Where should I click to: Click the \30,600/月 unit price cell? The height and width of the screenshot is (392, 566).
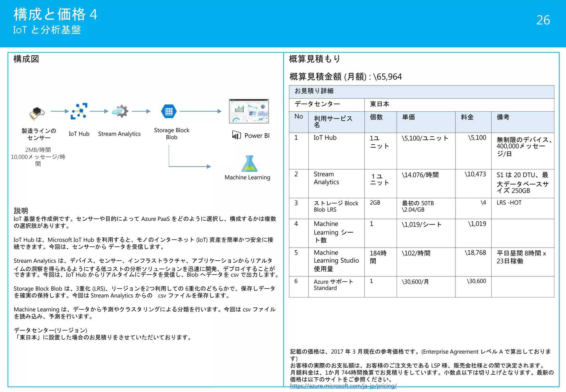pos(426,287)
